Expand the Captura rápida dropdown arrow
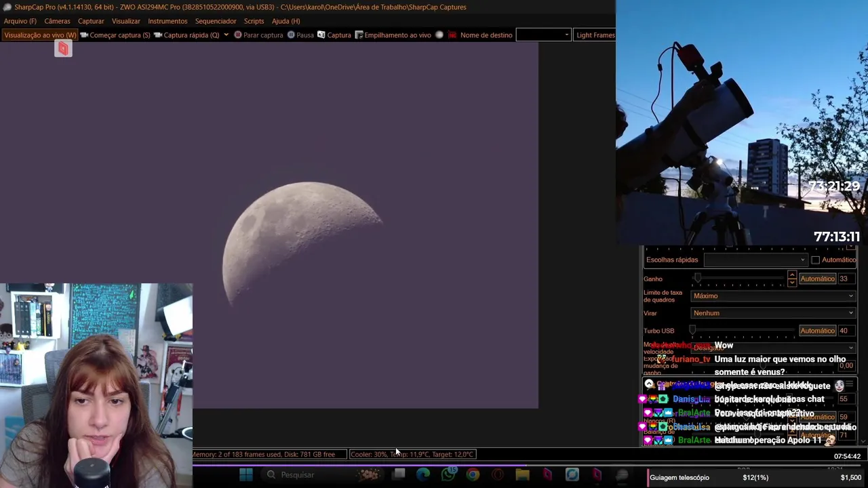 coord(226,35)
